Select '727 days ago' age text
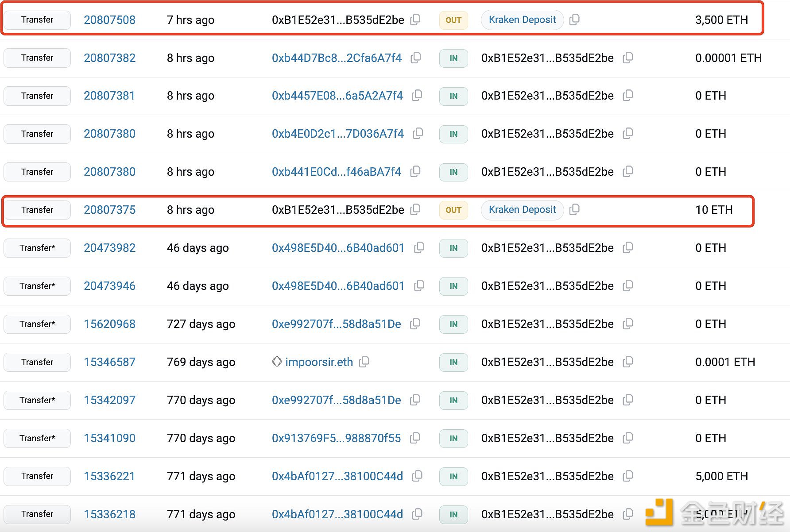 pos(201,324)
